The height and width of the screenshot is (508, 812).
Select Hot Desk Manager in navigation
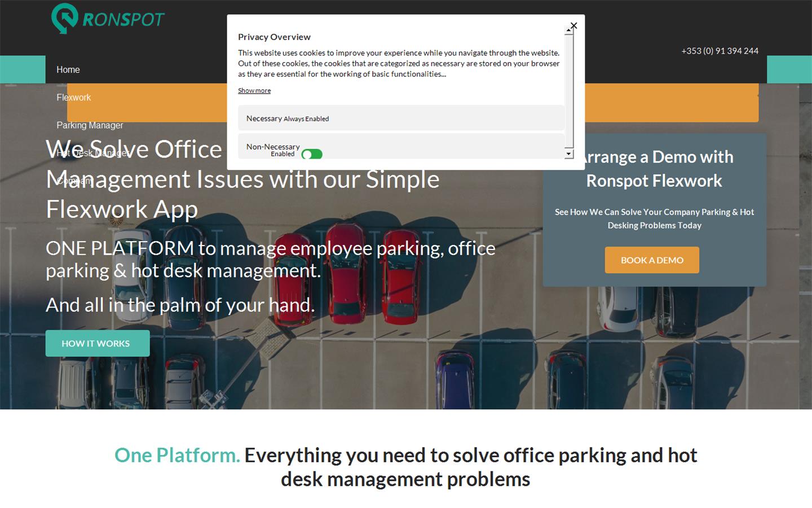coord(93,153)
